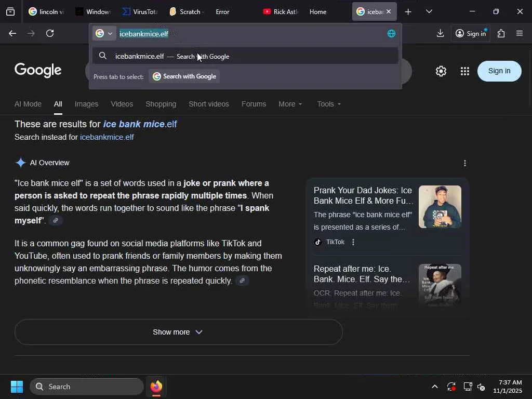The width and height of the screenshot is (532, 399).
Task: Open the extensions puzzle icon
Action: pyautogui.click(x=501, y=33)
